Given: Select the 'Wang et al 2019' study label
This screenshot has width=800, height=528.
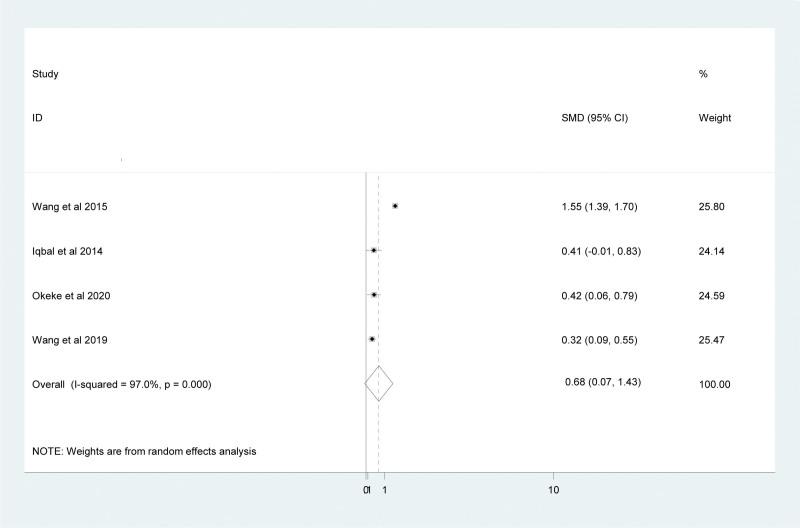Looking at the screenshot, I should (x=69, y=340).
